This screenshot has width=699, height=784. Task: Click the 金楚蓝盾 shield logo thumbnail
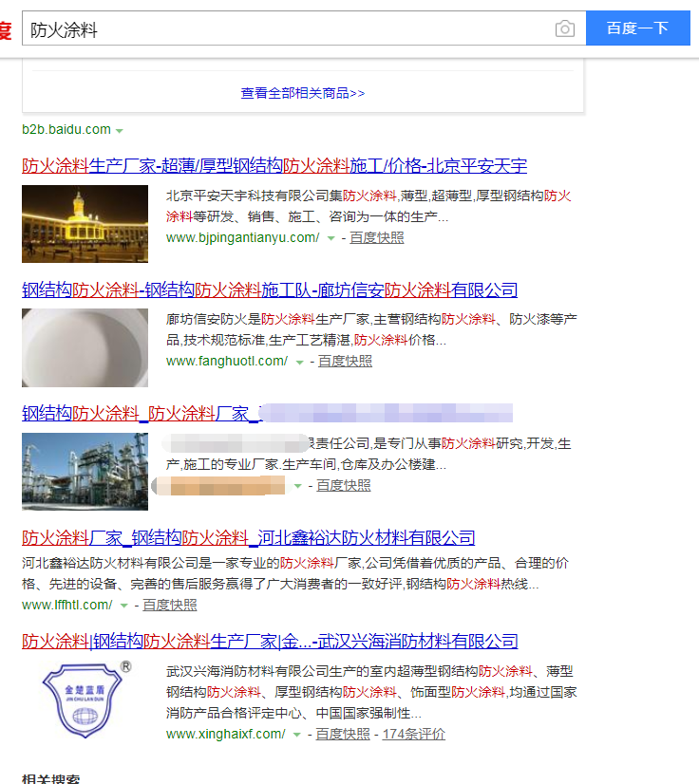[x=86, y=700]
